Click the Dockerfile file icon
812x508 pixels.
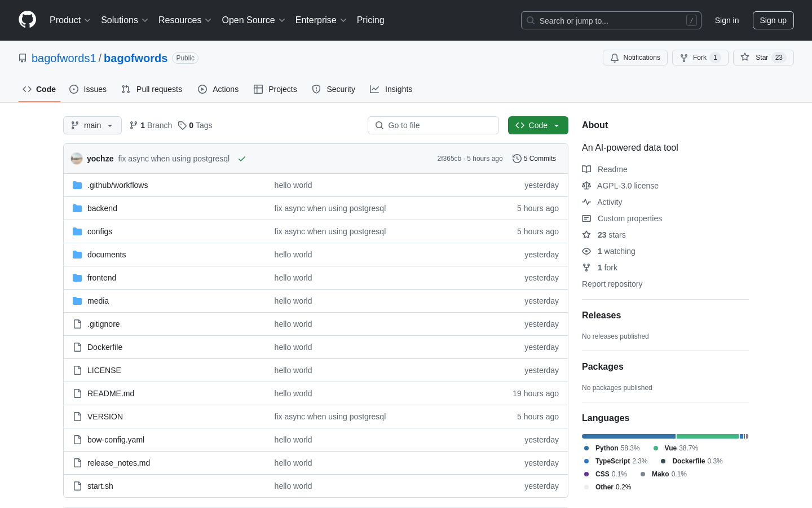pyautogui.click(x=77, y=347)
